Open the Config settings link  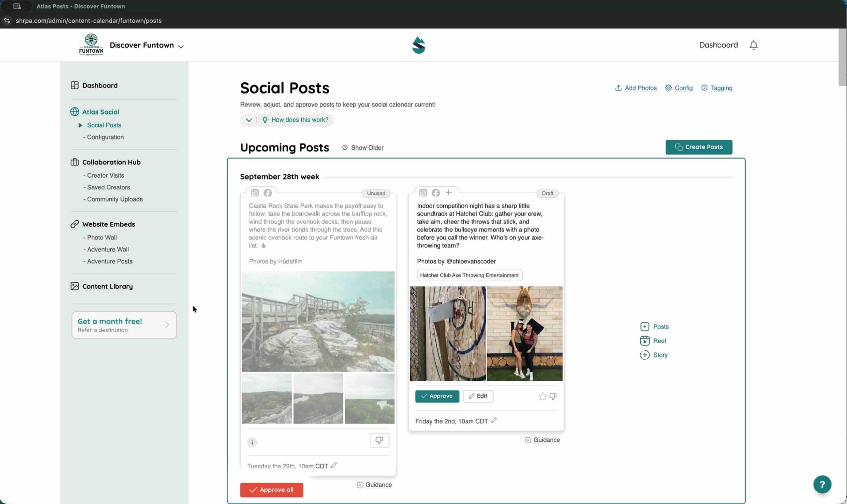point(679,88)
